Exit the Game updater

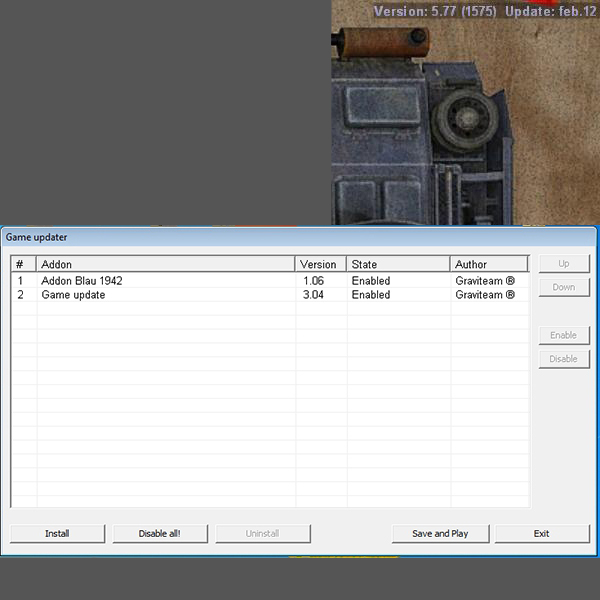coord(542,533)
